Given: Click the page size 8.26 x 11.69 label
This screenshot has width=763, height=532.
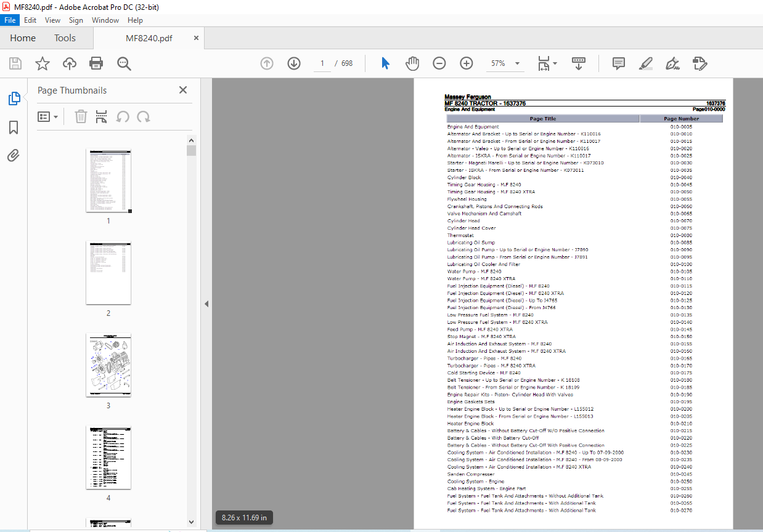Looking at the screenshot, I should (245, 518).
